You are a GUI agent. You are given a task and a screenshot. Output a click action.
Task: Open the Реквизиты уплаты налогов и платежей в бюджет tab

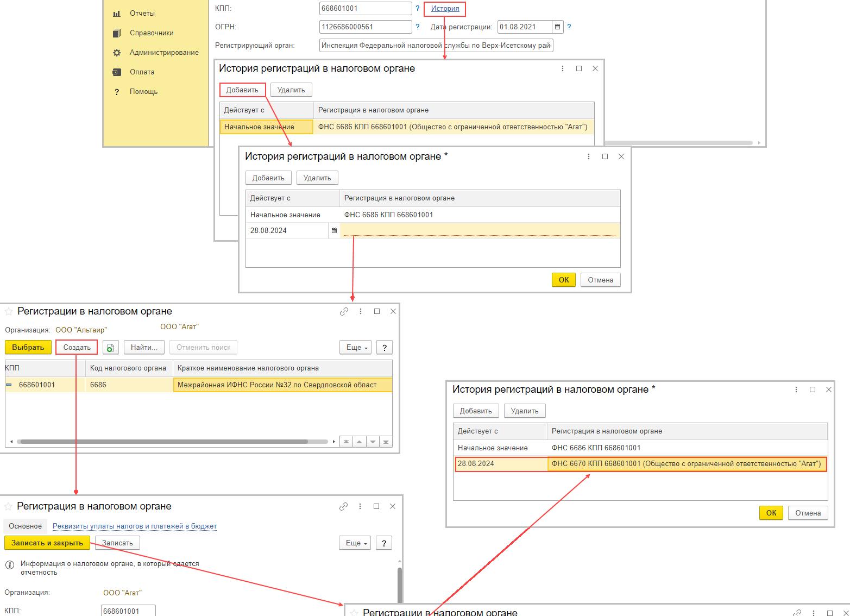tap(135, 526)
